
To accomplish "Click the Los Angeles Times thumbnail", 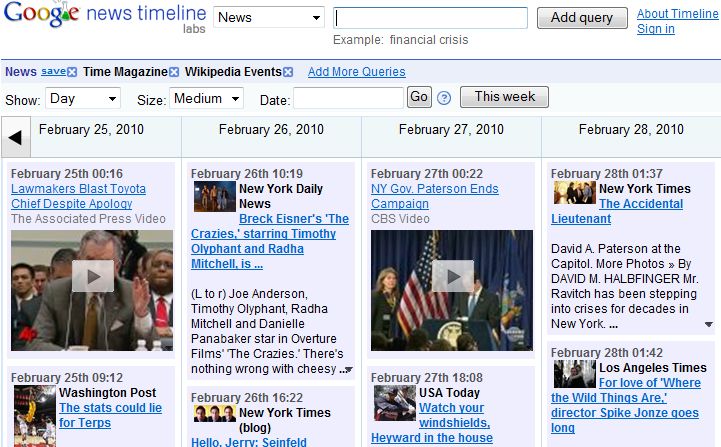I will (574, 374).
